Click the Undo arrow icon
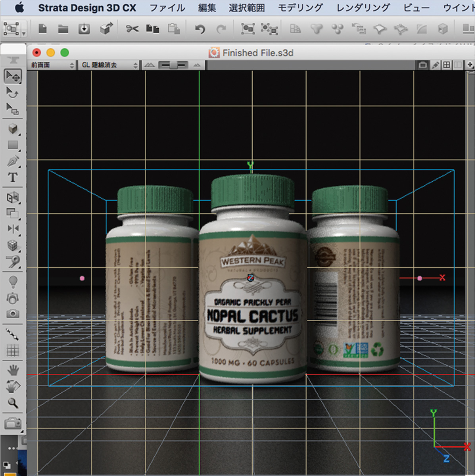The image size is (476, 476). pos(200,29)
